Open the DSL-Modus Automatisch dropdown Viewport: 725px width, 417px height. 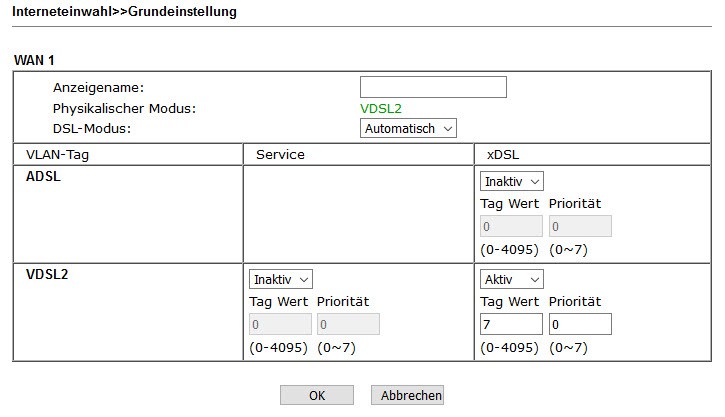(x=408, y=128)
